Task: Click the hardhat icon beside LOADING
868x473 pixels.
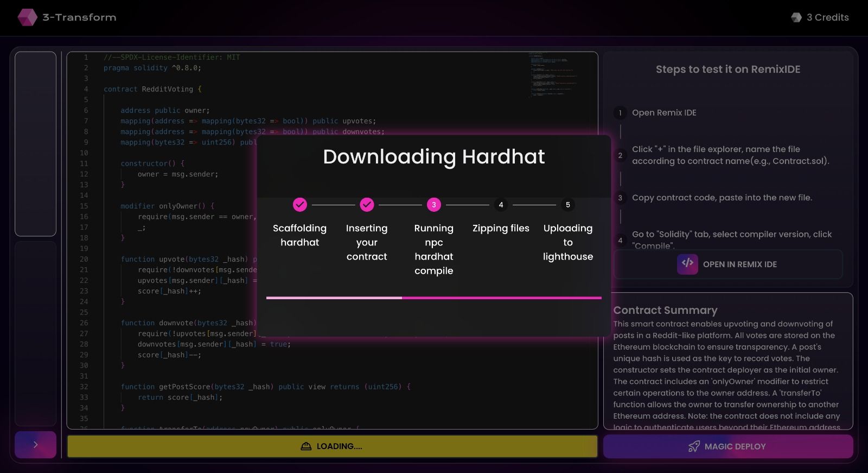Action: coord(306,446)
